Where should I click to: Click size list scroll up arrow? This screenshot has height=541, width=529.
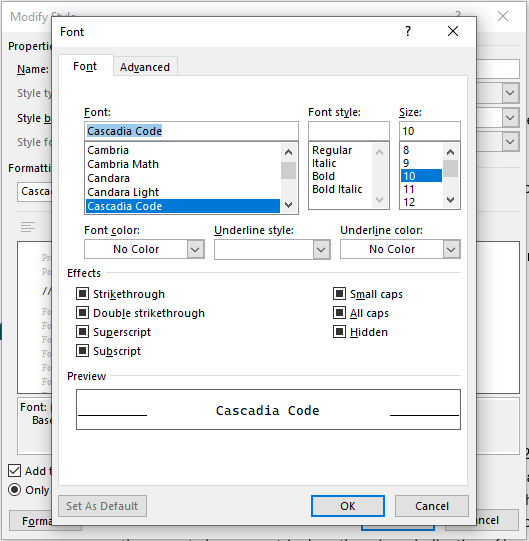click(450, 151)
